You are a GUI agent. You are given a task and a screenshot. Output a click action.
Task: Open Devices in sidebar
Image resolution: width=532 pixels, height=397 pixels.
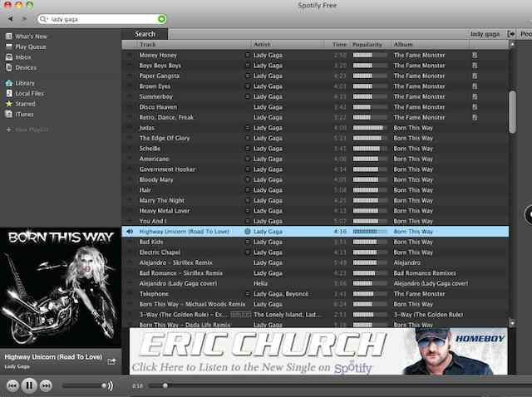[x=21, y=68]
